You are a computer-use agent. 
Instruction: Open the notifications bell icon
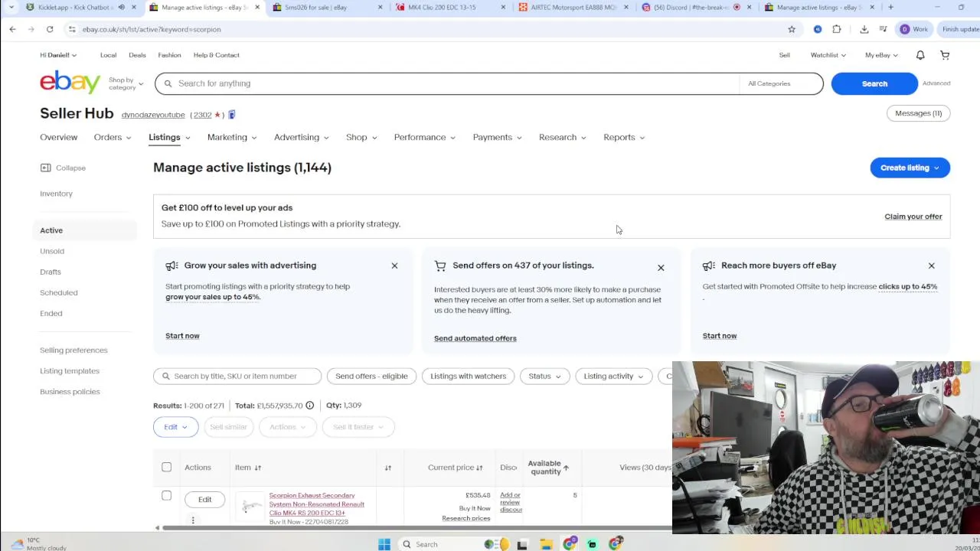(920, 55)
